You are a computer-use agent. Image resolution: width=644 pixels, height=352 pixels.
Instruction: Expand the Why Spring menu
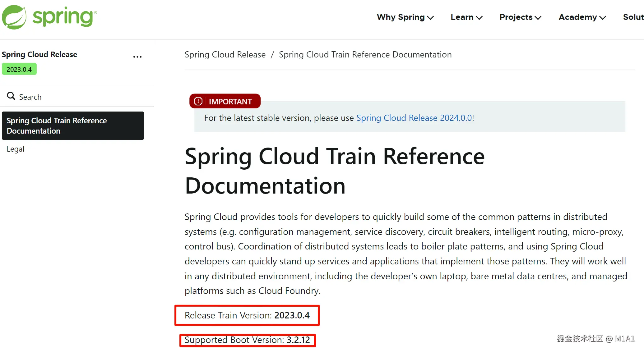coord(405,17)
